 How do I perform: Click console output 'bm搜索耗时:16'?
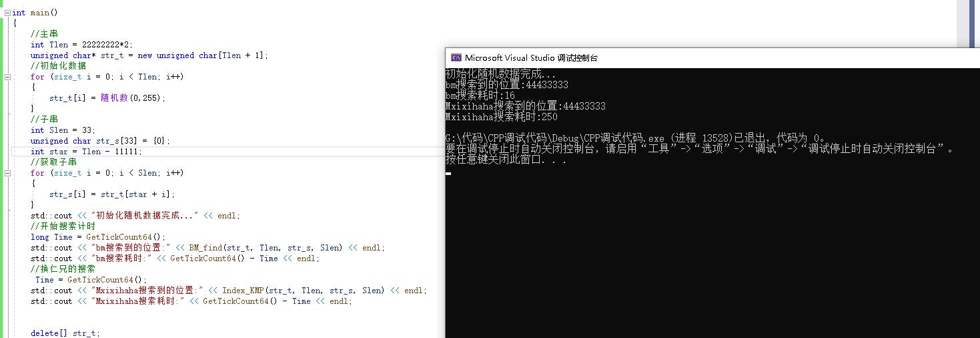point(480,96)
